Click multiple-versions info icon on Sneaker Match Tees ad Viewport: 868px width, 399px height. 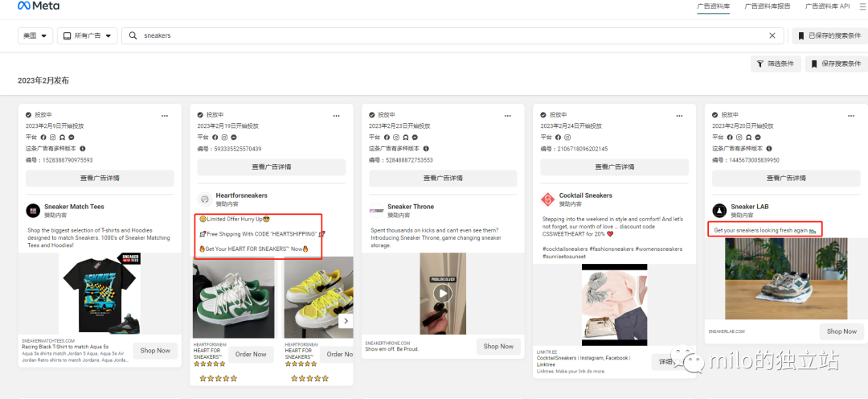click(x=83, y=149)
